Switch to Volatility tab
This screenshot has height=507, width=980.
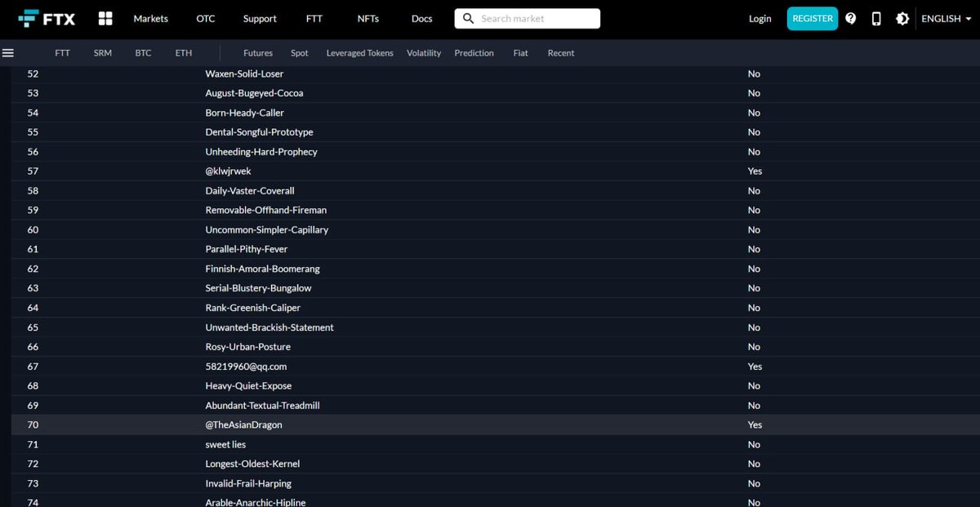click(x=424, y=53)
